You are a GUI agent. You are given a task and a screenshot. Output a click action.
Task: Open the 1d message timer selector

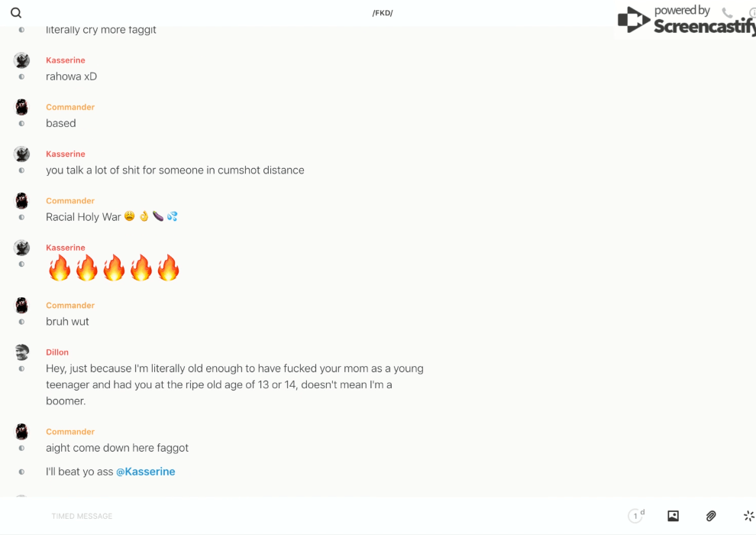tap(635, 516)
